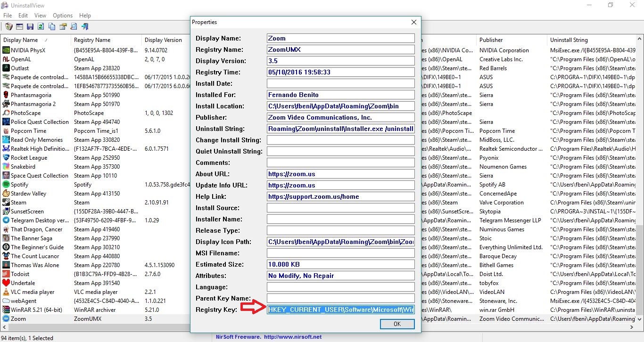Click the Help Link field
The image size is (644, 342).
tap(341, 197)
